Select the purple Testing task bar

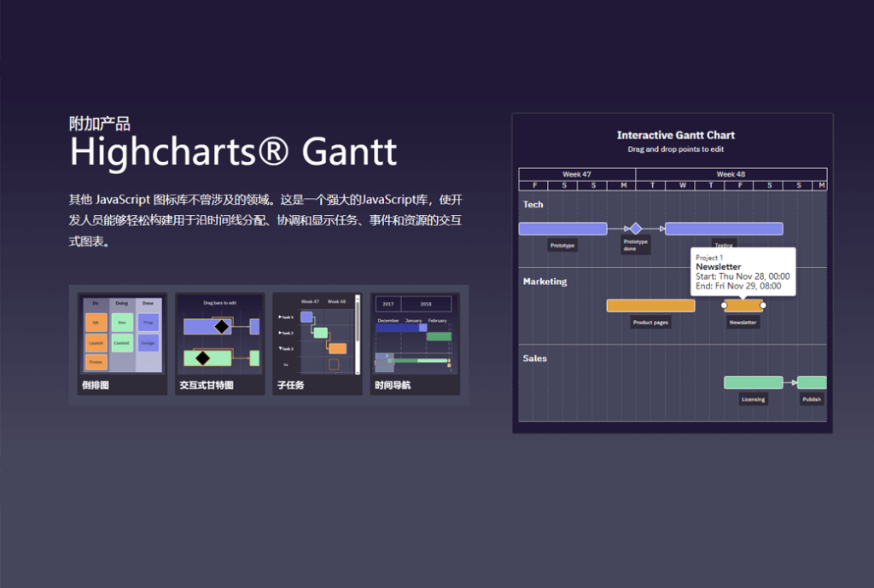point(724,229)
